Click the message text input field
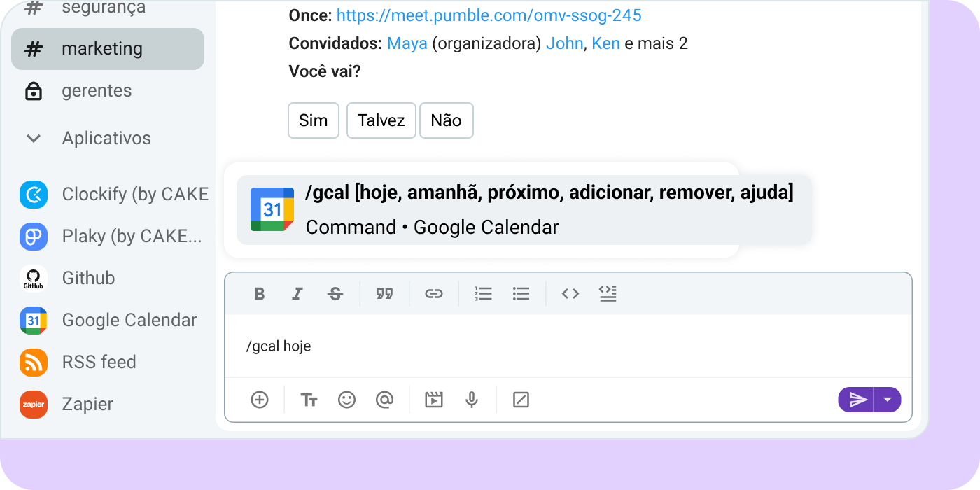 pyautogui.click(x=567, y=346)
